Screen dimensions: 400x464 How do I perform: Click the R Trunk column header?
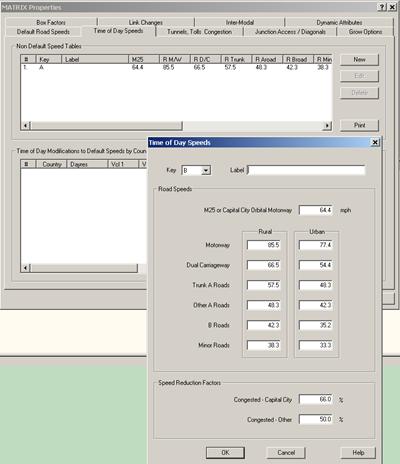(236, 59)
